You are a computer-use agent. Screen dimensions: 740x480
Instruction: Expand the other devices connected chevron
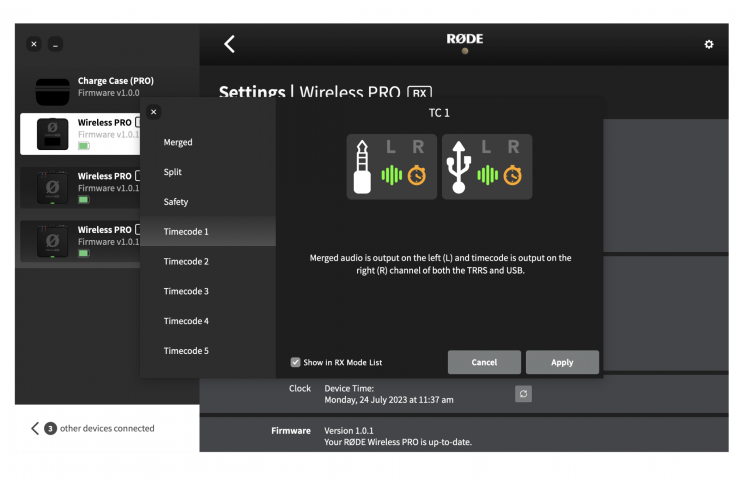35,428
